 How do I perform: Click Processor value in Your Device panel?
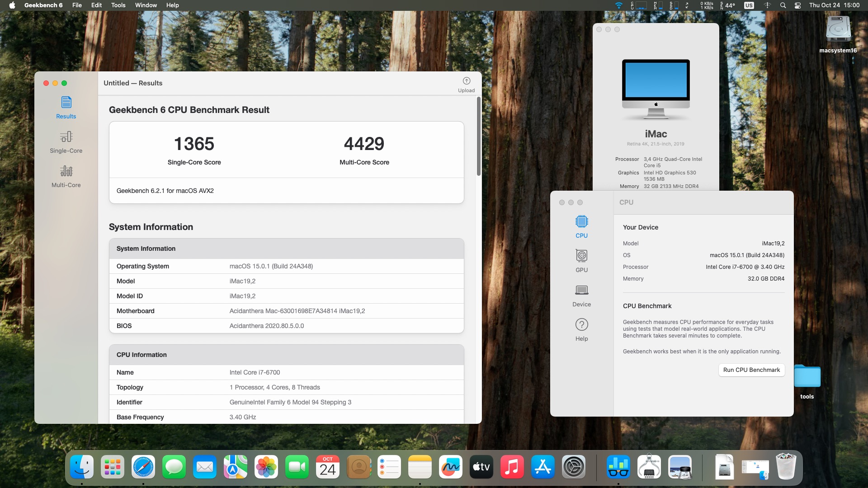click(x=745, y=267)
